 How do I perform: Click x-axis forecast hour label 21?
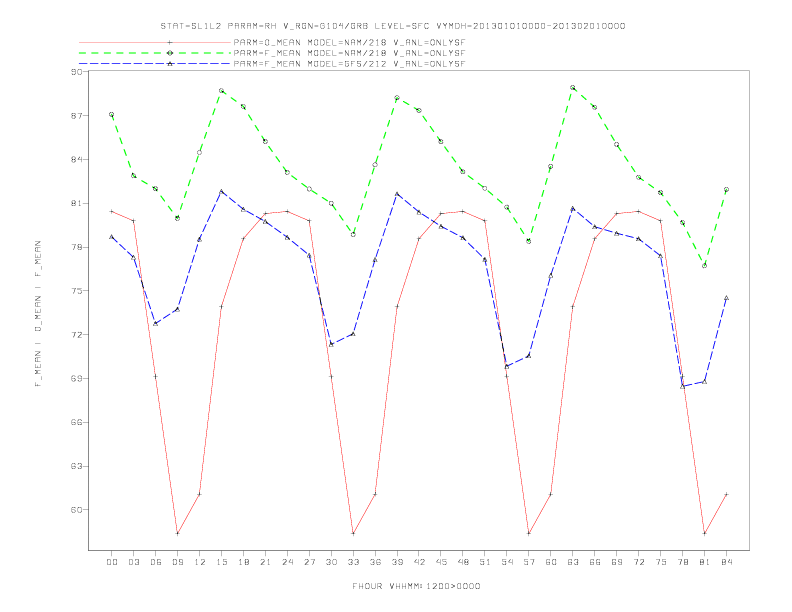pos(265,562)
